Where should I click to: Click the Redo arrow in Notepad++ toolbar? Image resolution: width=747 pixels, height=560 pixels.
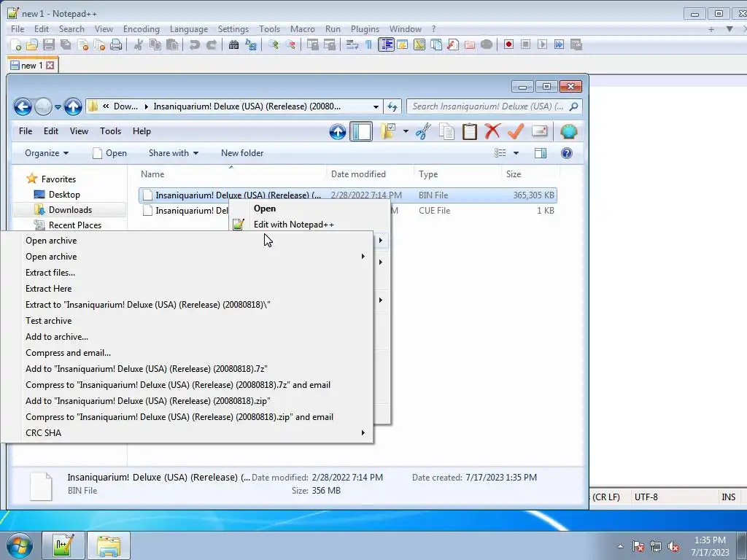click(x=211, y=44)
